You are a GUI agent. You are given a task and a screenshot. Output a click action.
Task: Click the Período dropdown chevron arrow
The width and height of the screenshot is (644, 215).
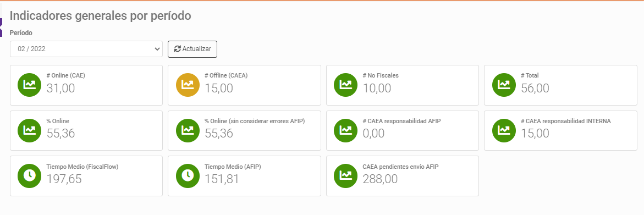pos(157,49)
